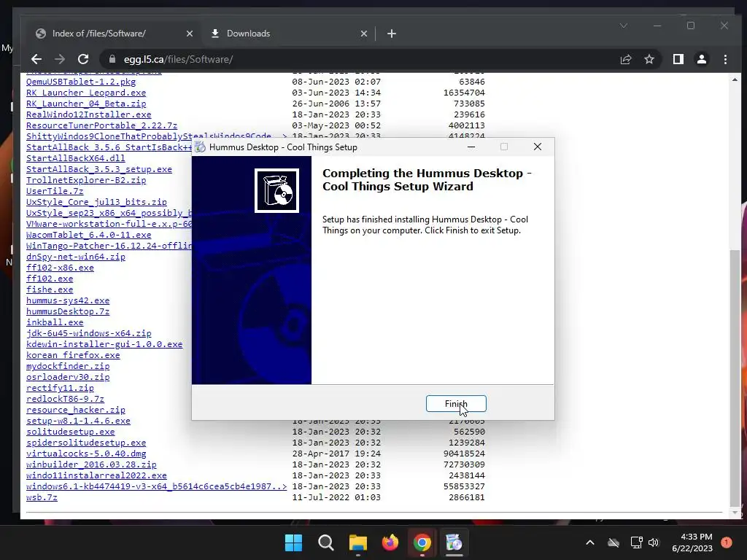Close the Hummus Desktop setup window
Viewport: 747px width, 560px height.
click(538, 147)
